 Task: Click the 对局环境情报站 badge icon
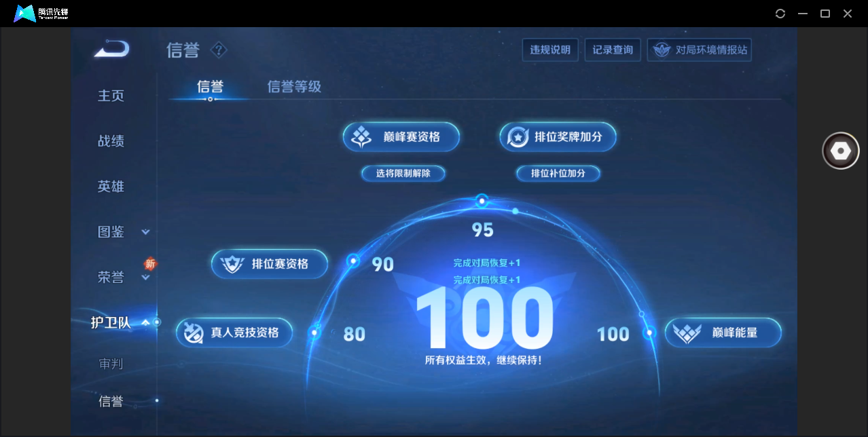(x=661, y=50)
